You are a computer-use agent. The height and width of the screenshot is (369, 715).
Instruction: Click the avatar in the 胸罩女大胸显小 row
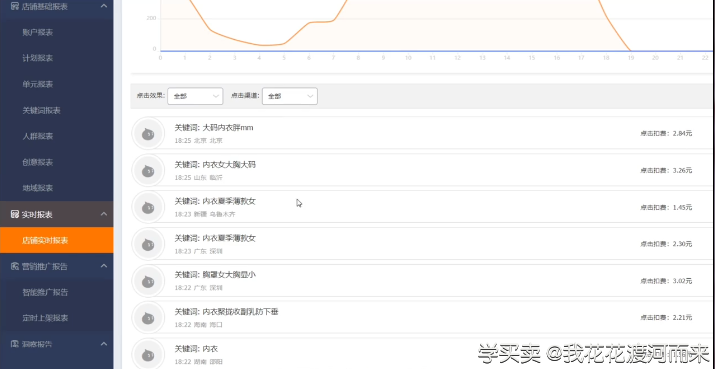pos(148,281)
